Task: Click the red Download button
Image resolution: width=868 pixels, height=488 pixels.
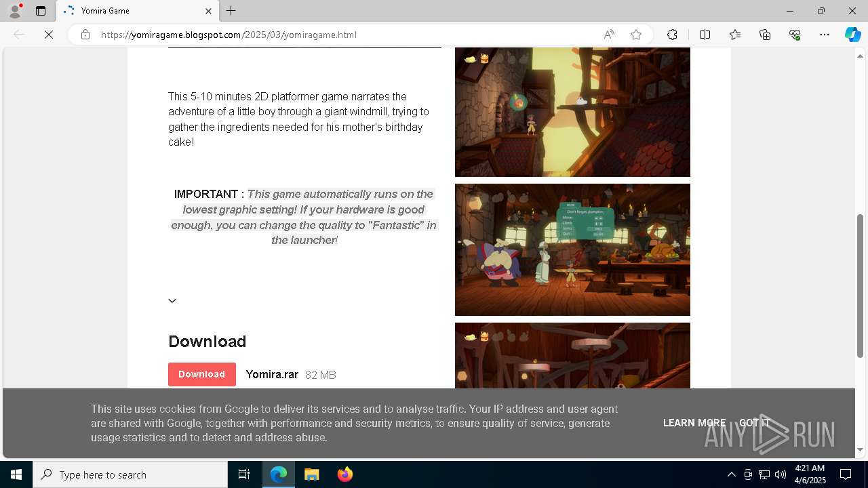Action: pos(202,374)
